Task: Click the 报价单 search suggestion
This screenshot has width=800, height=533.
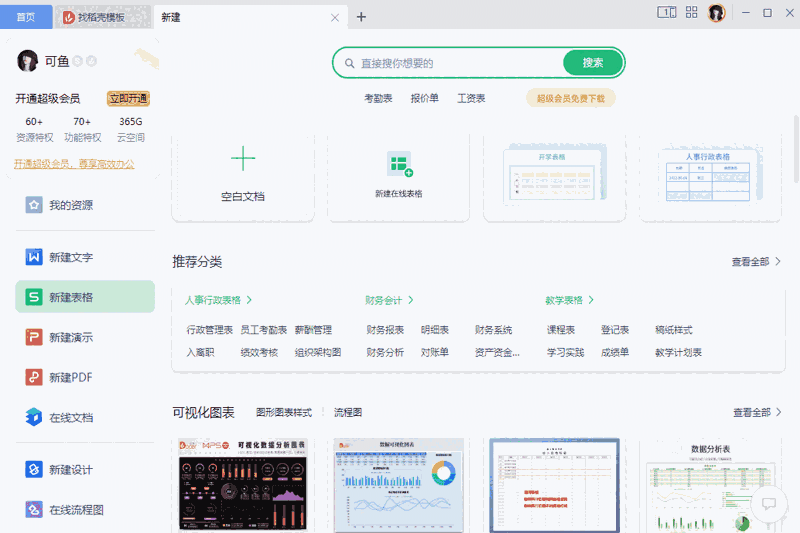Action: (x=424, y=98)
